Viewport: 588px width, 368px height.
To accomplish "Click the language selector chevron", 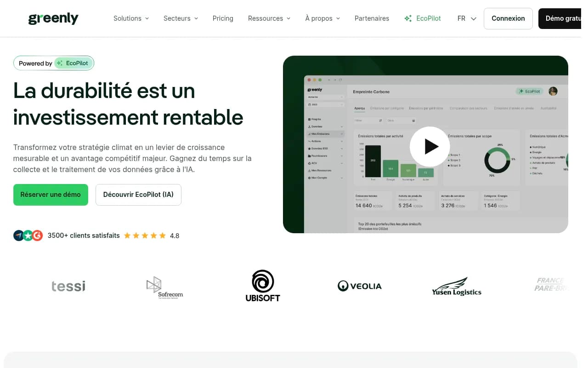I will tap(474, 19).
